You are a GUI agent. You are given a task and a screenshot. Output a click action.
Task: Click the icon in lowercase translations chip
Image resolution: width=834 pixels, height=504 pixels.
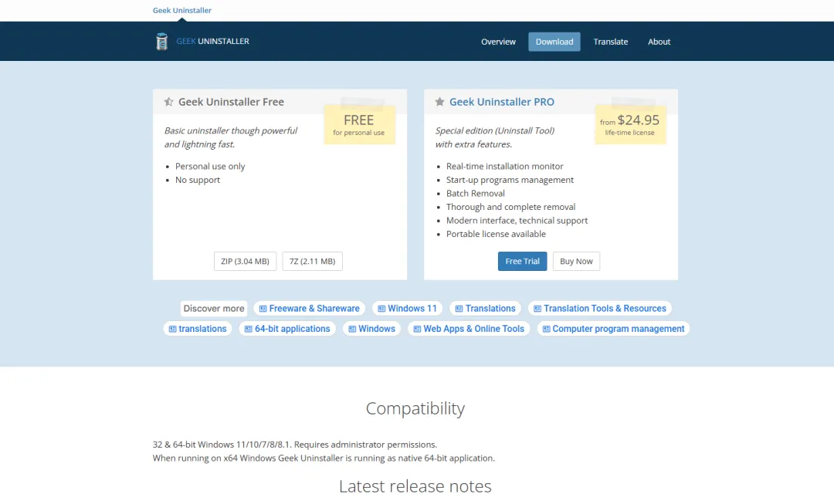(x=172, y=329)
